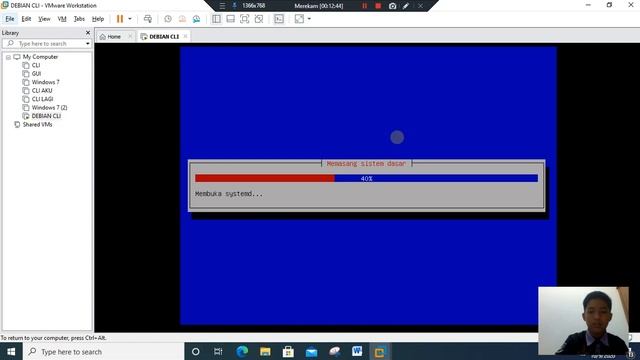Click the Revert to snapshot icon
This screenshot has height=360, width=640.
click(182, 19)
